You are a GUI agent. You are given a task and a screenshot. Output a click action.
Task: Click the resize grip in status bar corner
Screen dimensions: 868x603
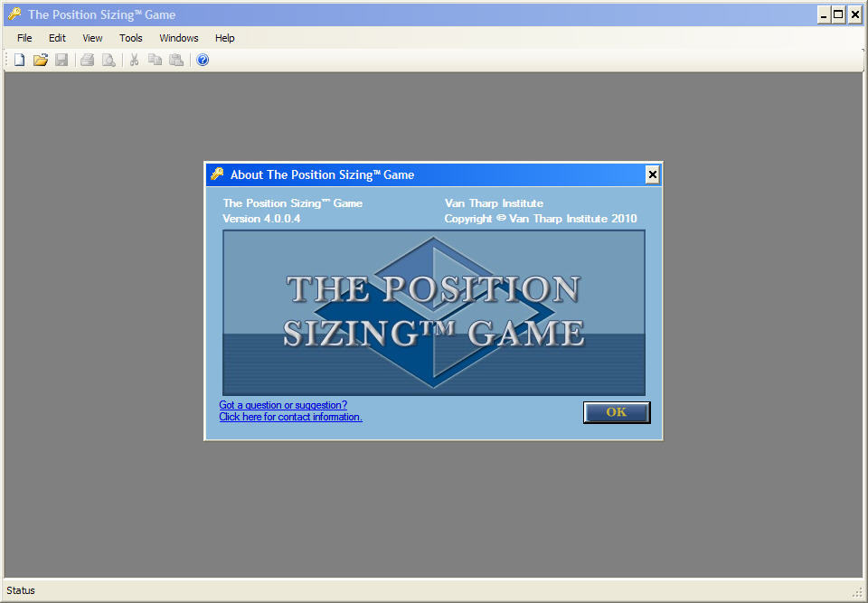(x=859, y=591)
